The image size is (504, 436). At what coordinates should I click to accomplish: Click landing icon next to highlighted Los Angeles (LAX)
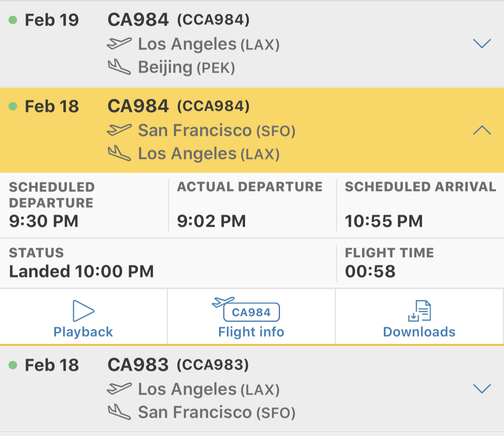tap(119, 153)
